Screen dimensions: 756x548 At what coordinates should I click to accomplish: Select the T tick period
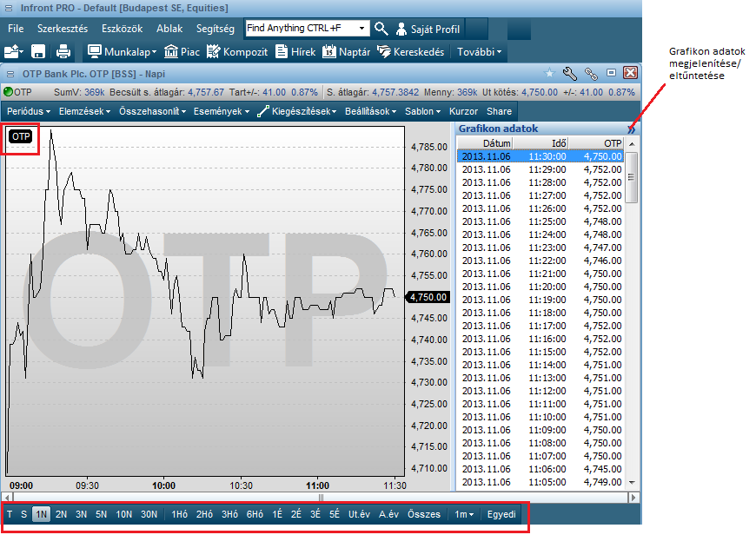[10, 514]
